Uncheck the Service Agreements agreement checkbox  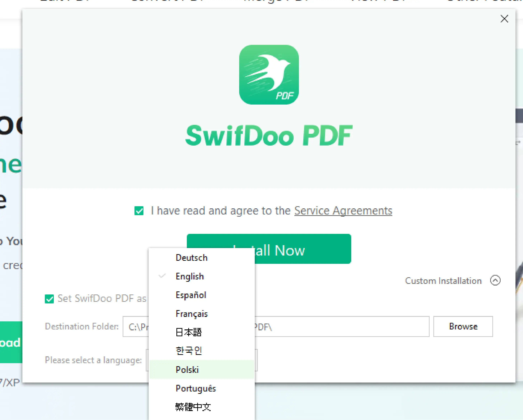coord(139,211)
